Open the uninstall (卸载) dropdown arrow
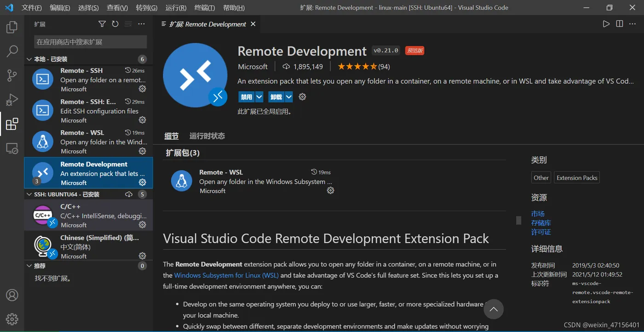The width and height of the screenshot is (644, 332). (x=288, y=97)
